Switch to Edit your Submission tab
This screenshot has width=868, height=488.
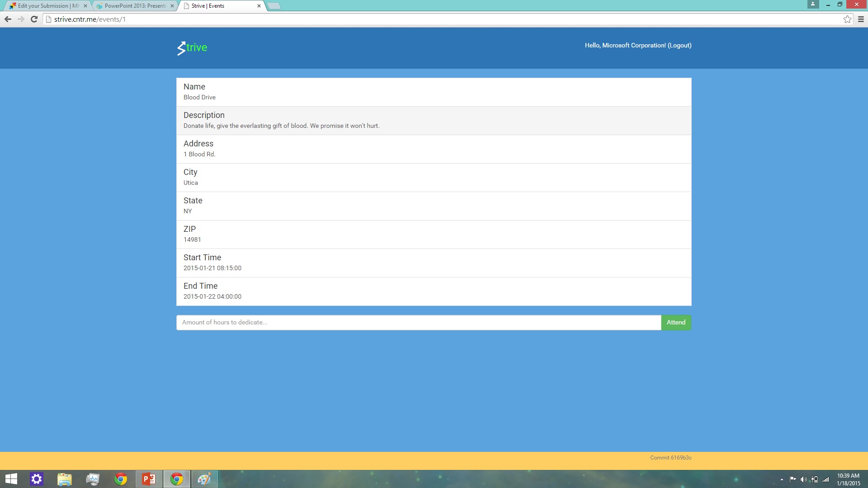tap(45, 6)
